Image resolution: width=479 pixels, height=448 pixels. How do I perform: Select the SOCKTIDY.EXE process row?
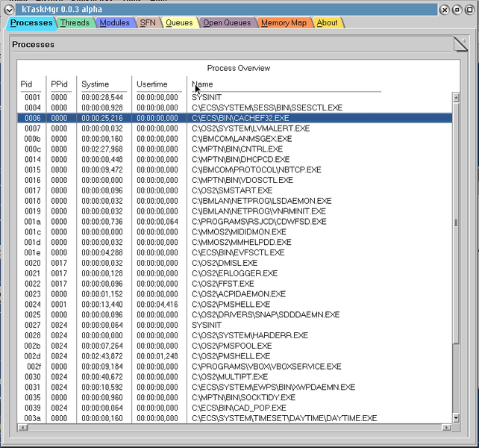click(234, 397)
